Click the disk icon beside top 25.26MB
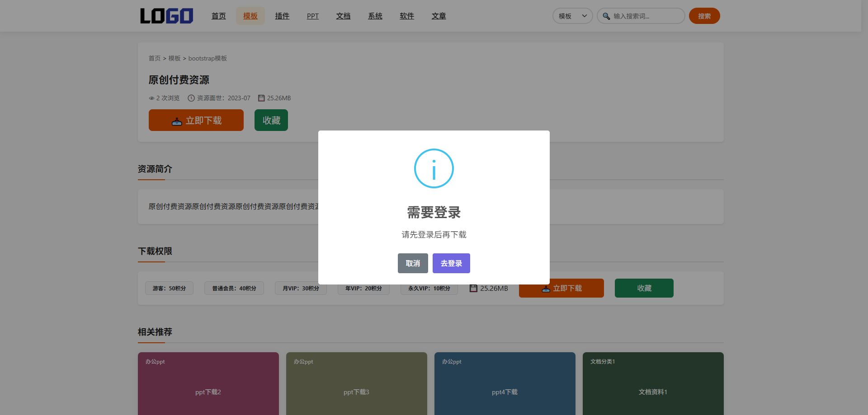The height and width of the screenshot is (415, 868). (x=261, y=98)
